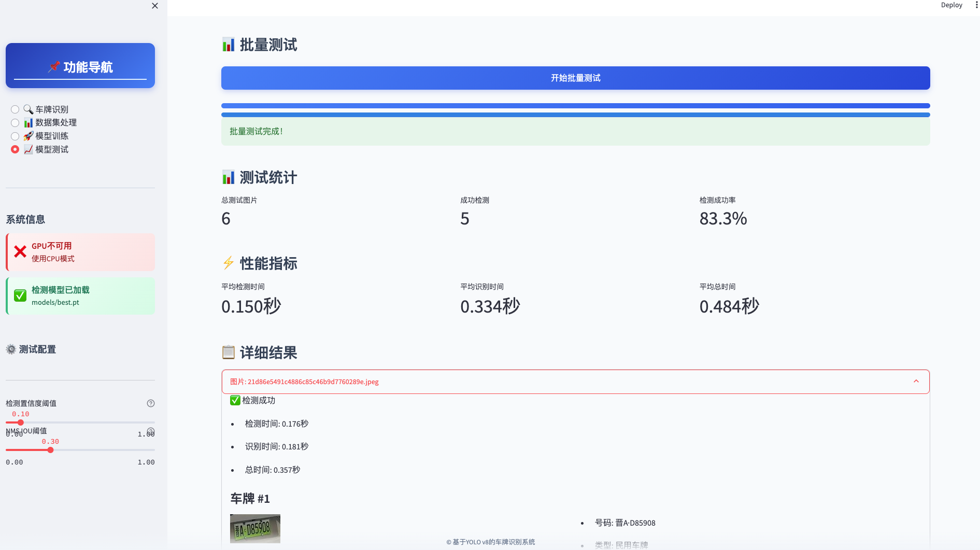Click the pushpin icon in 功能导航 header
This screenshot has width=980, height=550.
tap(54, 66)
